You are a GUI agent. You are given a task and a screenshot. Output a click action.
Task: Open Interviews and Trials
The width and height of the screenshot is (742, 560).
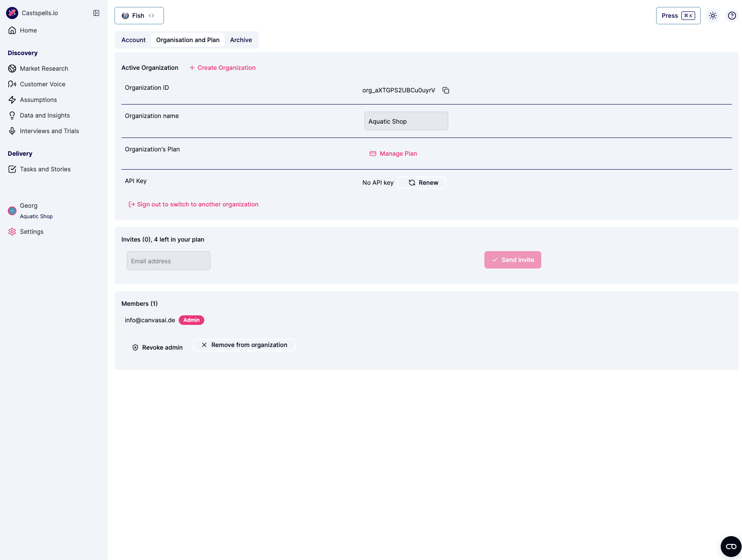point(49,131)
